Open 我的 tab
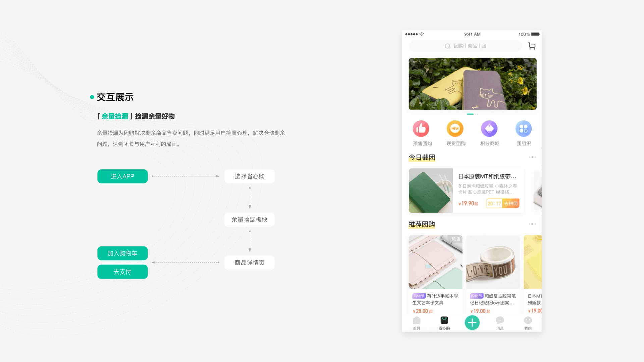Image resolution: width=644 pixels, height=362 pixels. pyautogui.click(x=528, y=323)
